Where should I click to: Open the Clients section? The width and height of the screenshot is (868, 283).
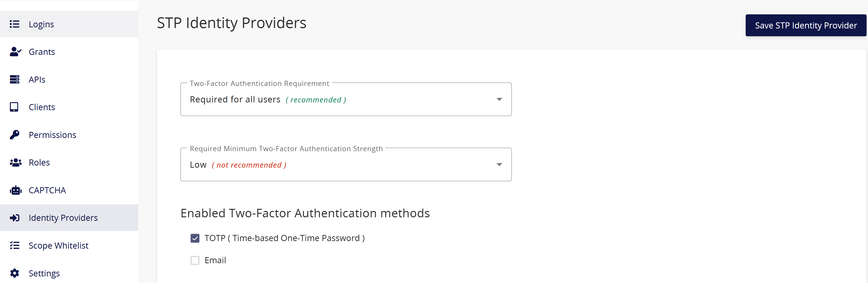(69, 107)
